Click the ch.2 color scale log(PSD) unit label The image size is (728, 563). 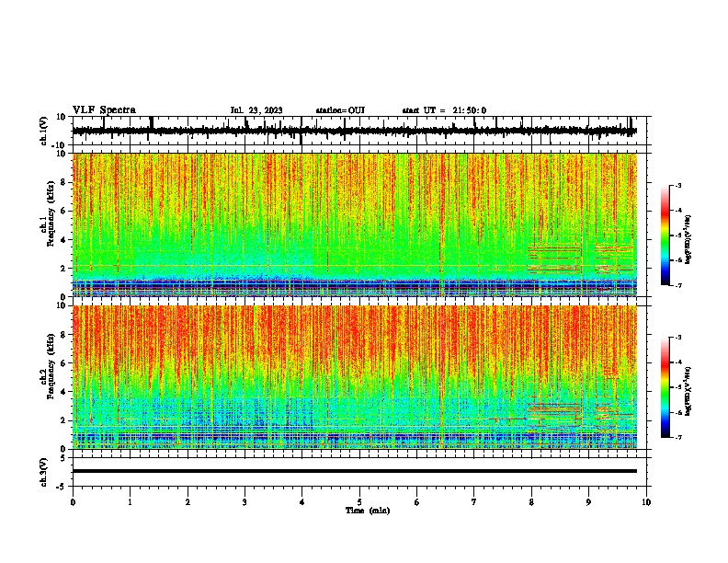coord(688,391)
